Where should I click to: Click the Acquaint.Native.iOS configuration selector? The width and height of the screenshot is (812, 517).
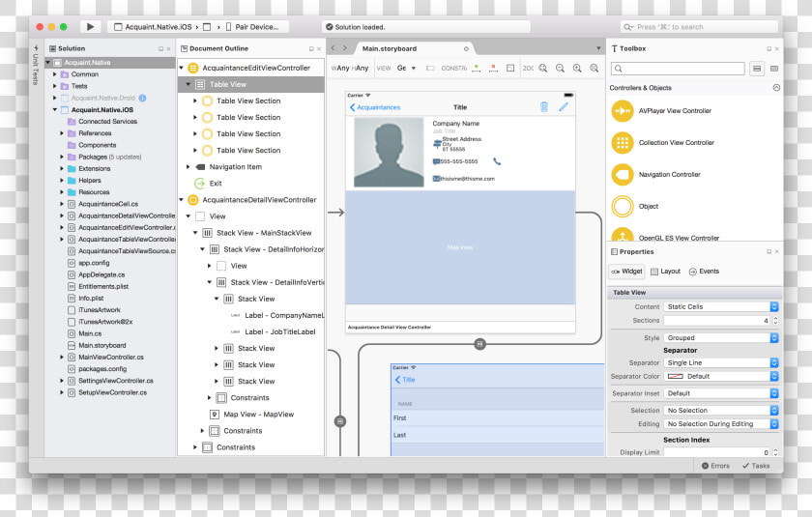click(153, 27)
